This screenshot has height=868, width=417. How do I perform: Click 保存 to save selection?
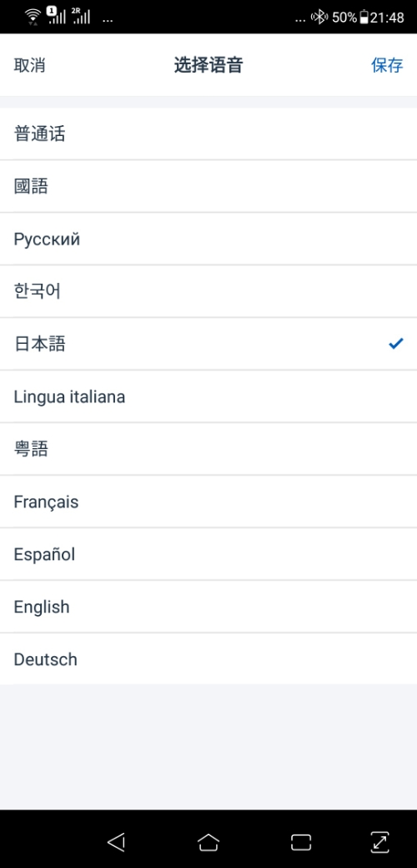click(387, 65)
